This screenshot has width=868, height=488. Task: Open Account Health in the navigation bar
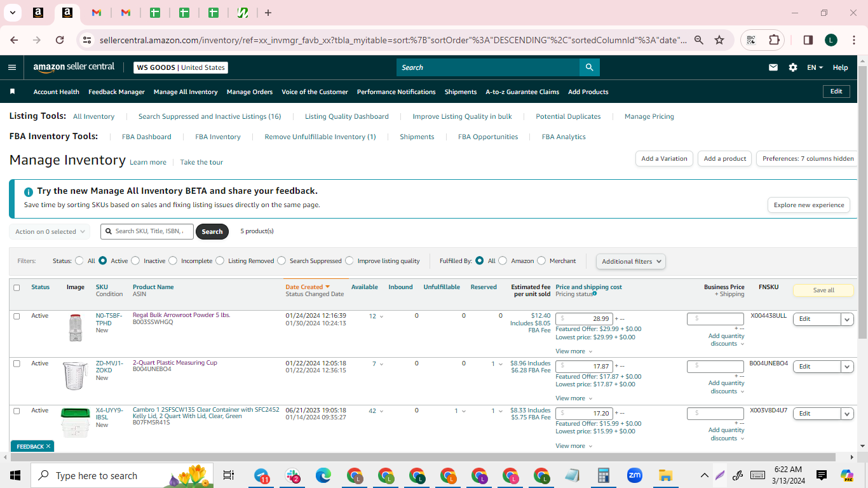pyautogui.click(x=57, y=91)
